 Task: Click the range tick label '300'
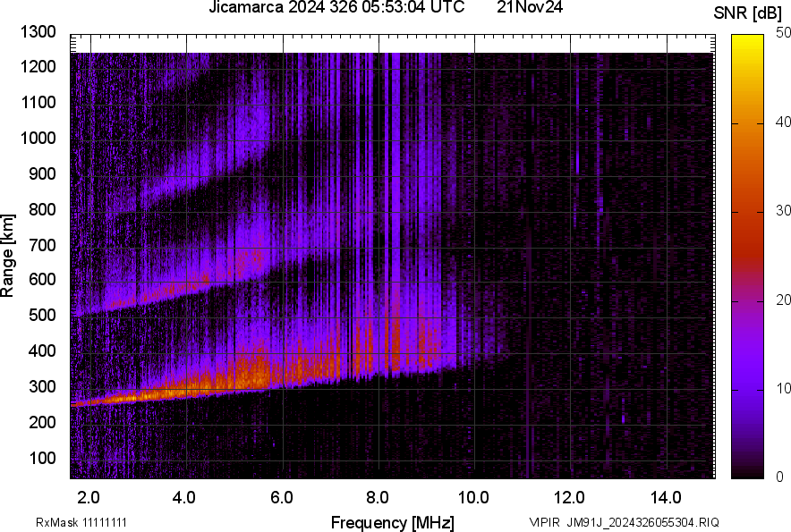(42, 387)
